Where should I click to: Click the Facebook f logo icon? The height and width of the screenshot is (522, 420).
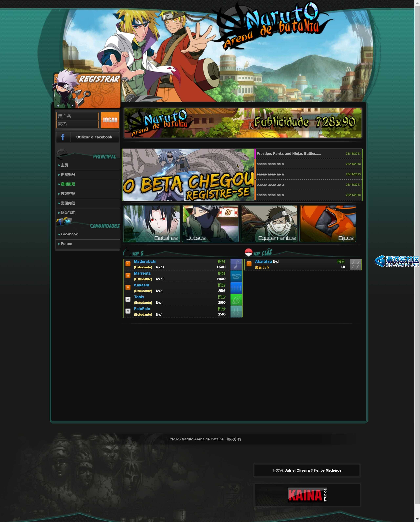coord(63,137)
